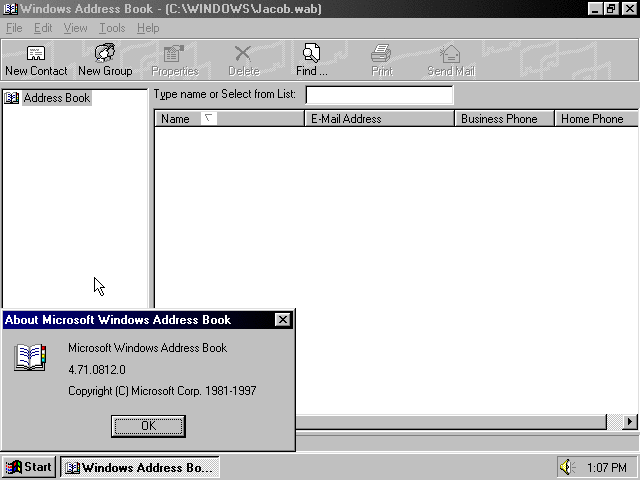The height and width of the screenshot is (480, 640).
Task: Click the book icon in About dialog
Action: [30, 357]
